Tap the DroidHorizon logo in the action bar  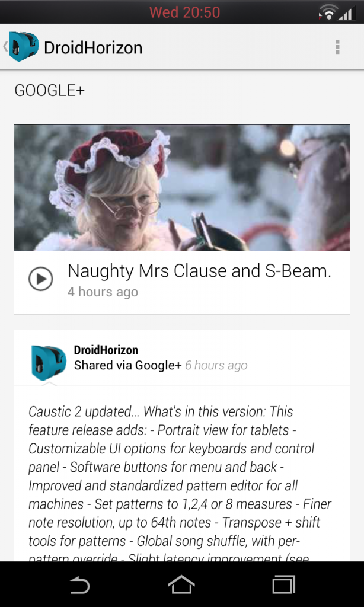click(24, 46)
